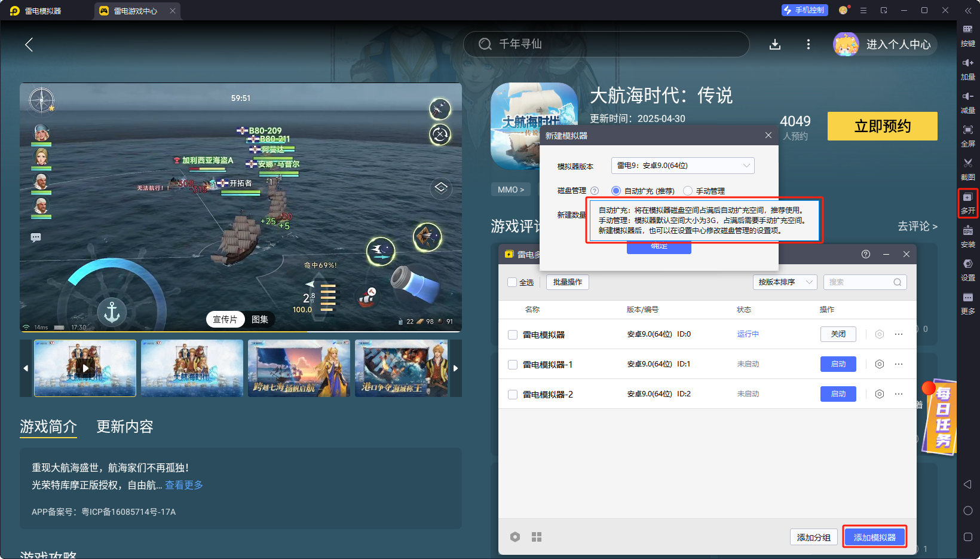This screenshot has height=559, width=980.
Task: Open more options for 雷电模拟器 ID:0 row
Action: click(899, 334)
